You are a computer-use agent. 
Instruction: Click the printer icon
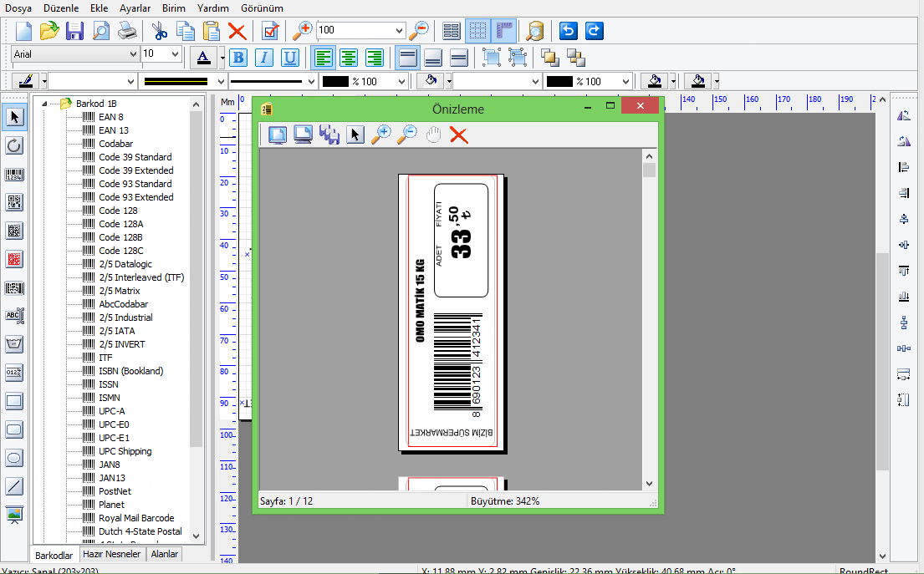(127, 31)
